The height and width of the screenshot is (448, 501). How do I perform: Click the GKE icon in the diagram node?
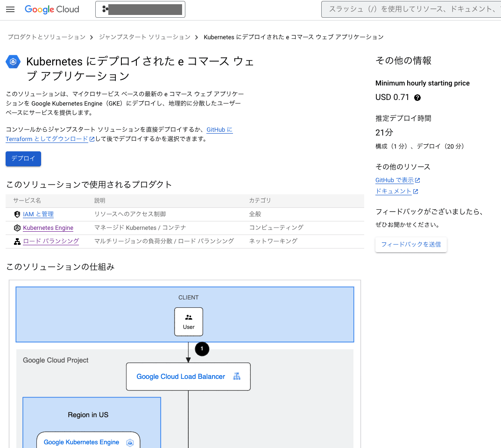(130, 442)
